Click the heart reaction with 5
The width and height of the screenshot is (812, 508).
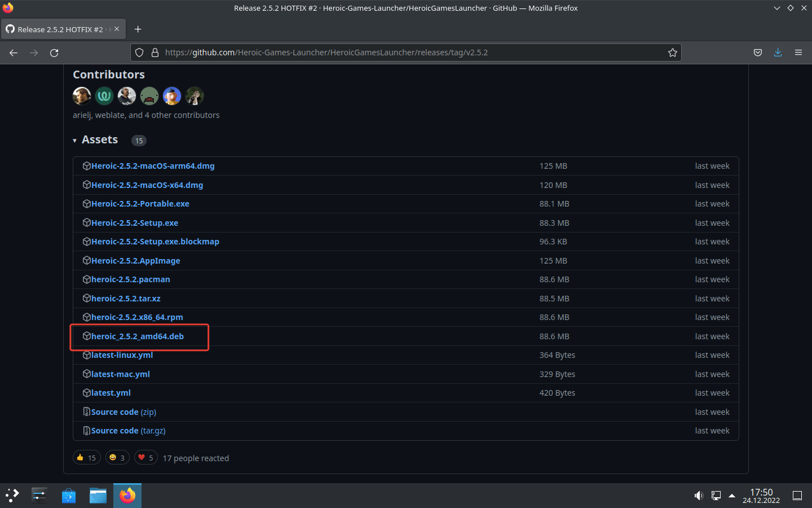pyautogui.click(x=146, y=457)
